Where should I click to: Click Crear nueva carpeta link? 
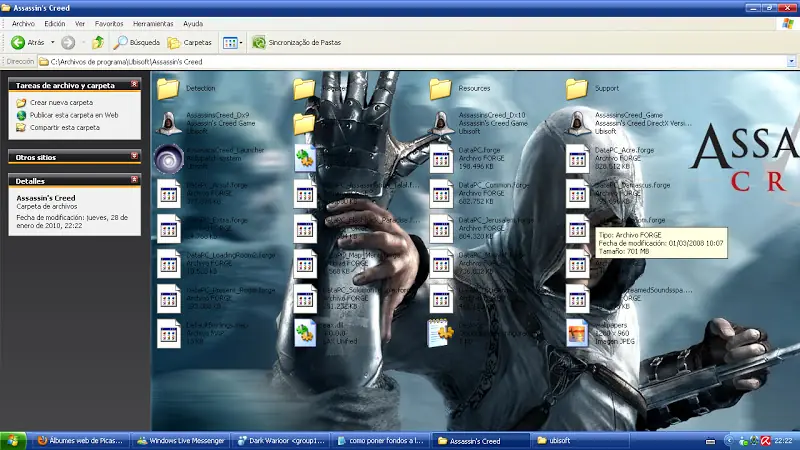[x=61, y=103]
